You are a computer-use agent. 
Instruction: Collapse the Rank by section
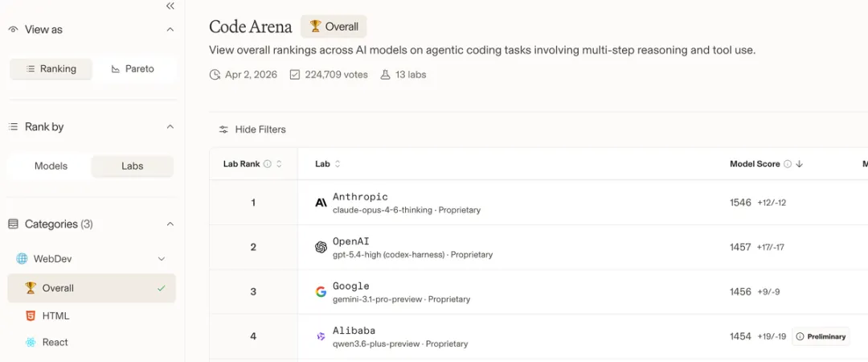coord(170,127)
